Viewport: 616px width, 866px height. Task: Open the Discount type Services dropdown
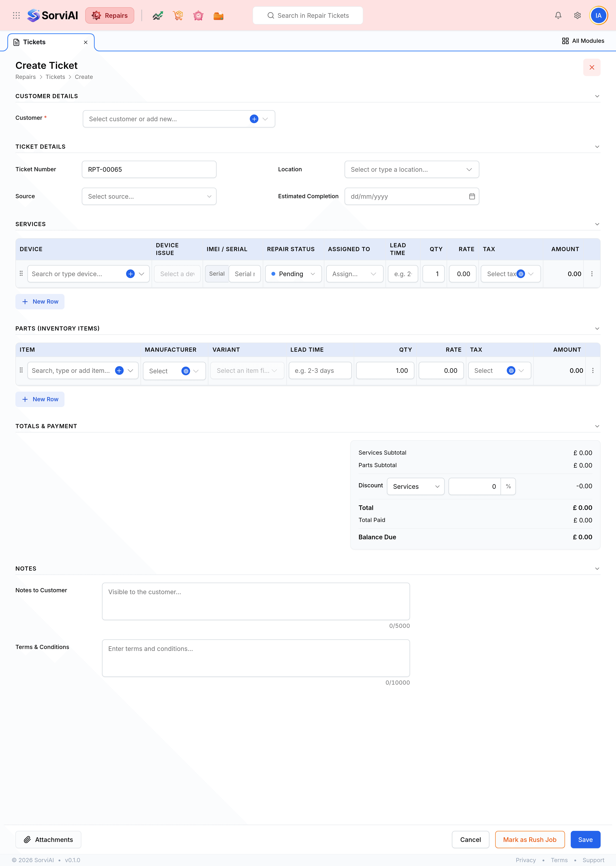coord(416,486)
